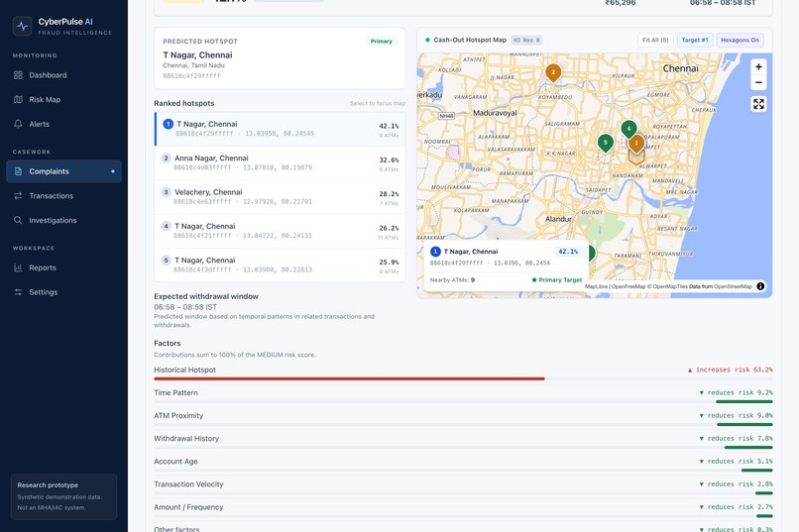Click the Reports chart icon
This screenshot has width=799, height=532.
click(x=18, y=267)
